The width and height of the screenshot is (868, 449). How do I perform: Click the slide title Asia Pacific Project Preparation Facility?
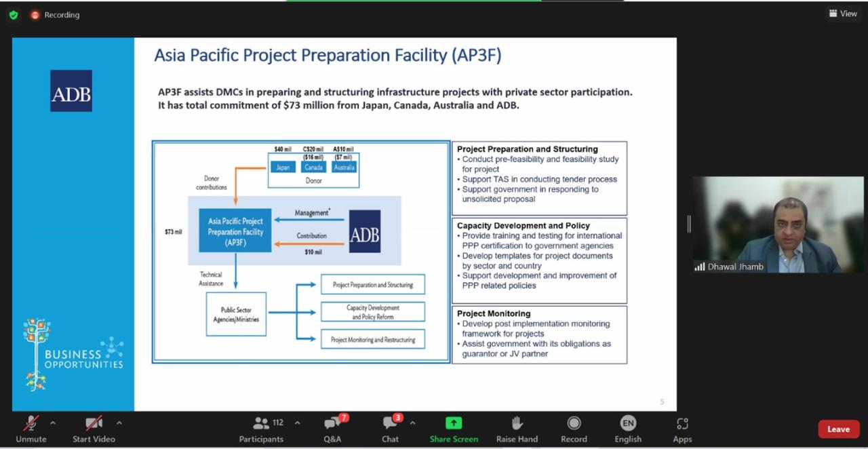click(328, 55)
